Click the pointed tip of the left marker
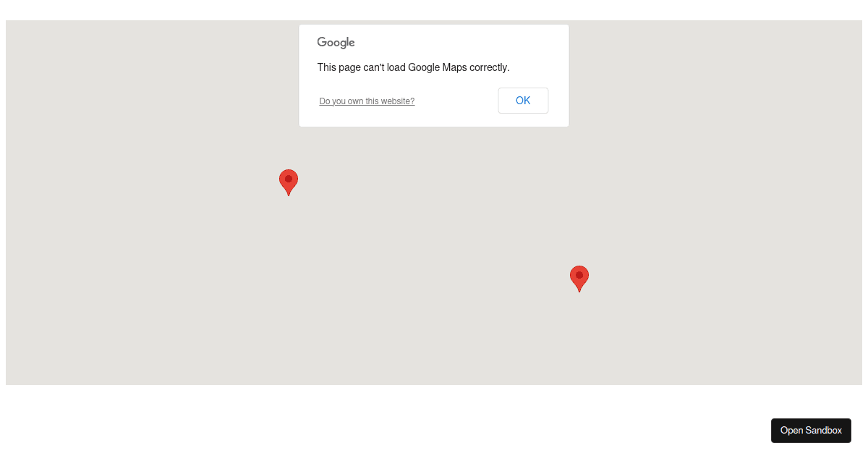Viewport: 868px width, 456px height. [289, 194]
